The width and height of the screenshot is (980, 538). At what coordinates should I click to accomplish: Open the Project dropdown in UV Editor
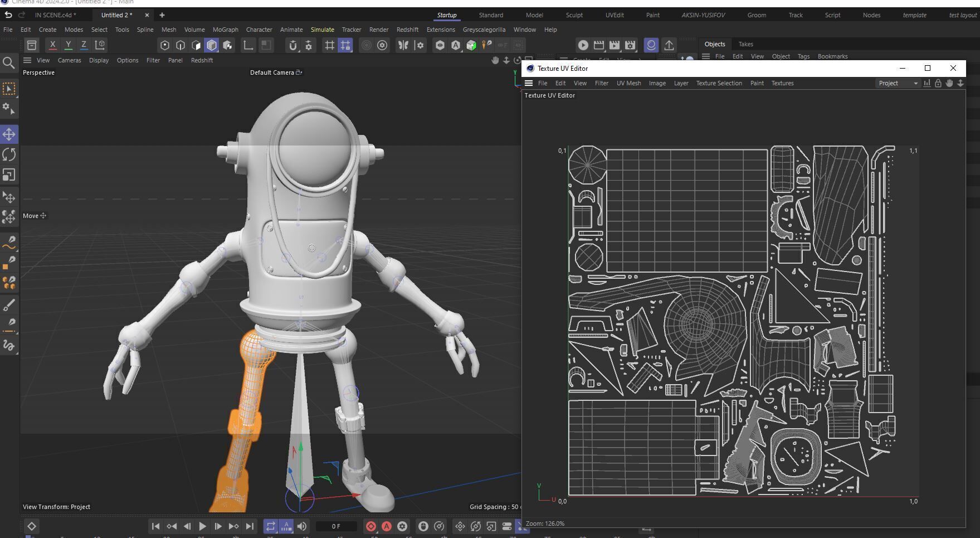(x=898, y=83)
